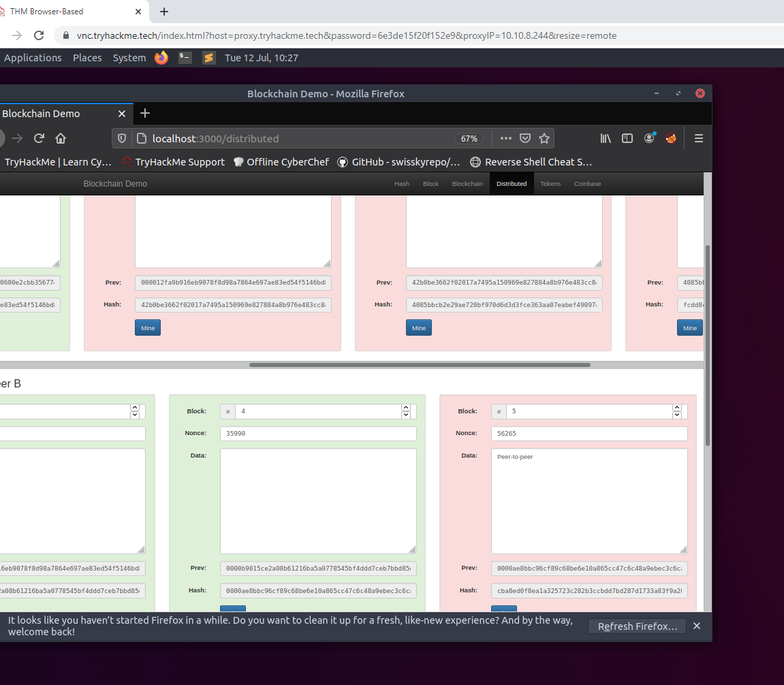
Task: Click Hash field starting 4085bbcb2e
Action: pos(504,305)
